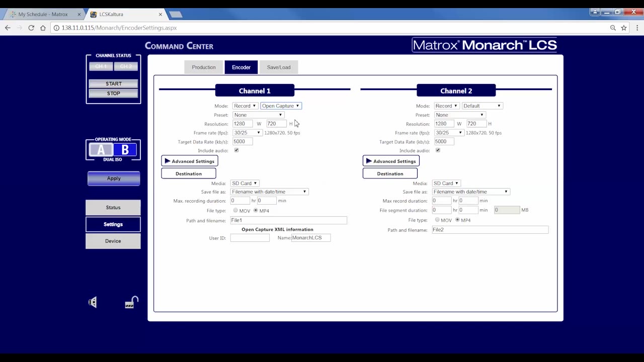Close the LCSKaltura tab
The height and width of the screenshot is (362, 644).
(x=160, y=15)
